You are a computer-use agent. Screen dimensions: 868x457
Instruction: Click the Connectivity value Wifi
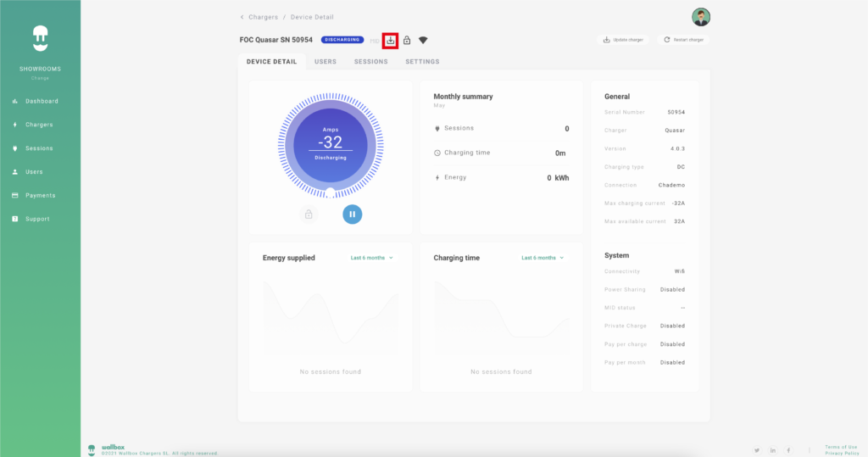[679, 271]
